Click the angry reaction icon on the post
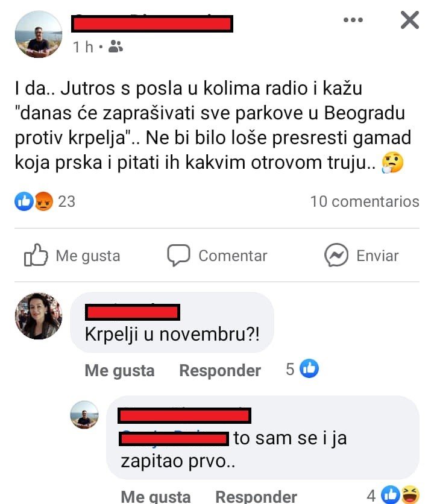The image size is (434, 504). coord(43,201)
